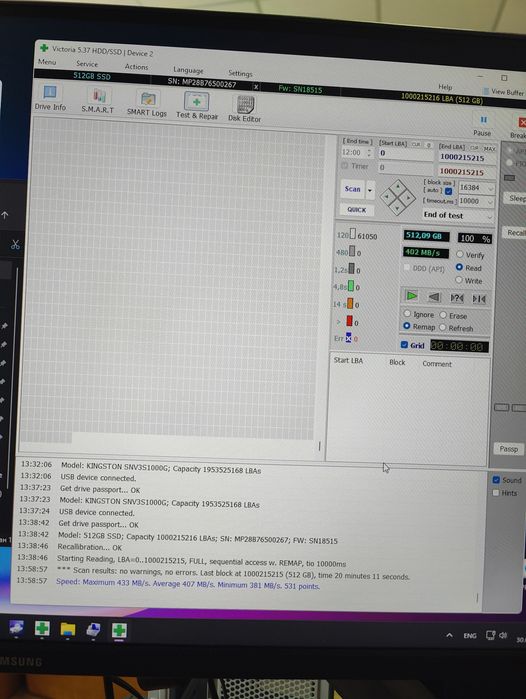
Task: Open SMART Logs
Action: 147,104
